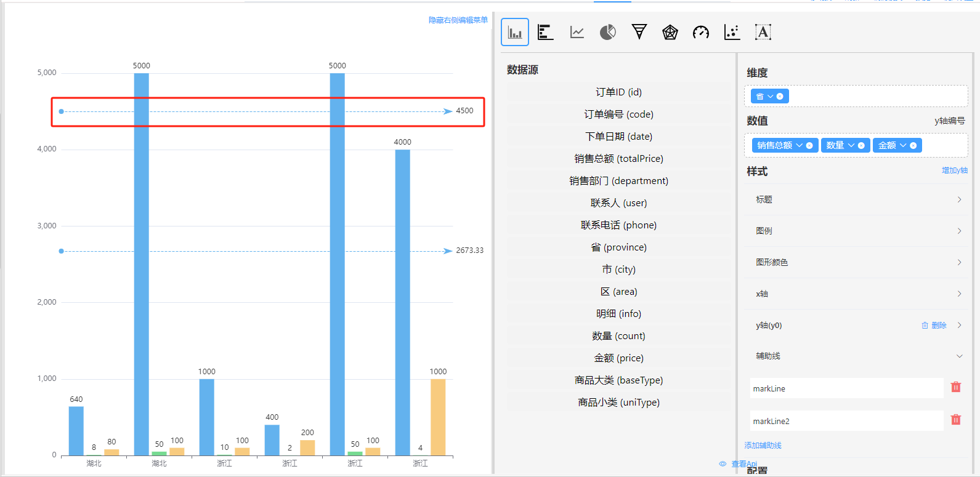
Task: Remove the 省 dimension tag
Action: click(x=780, y=97)
